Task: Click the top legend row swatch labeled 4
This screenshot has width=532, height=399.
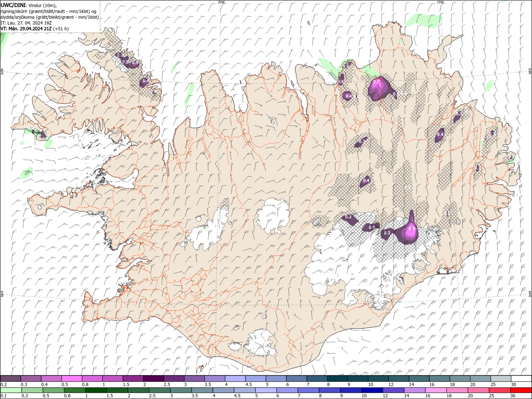Action: click(235, 379)
